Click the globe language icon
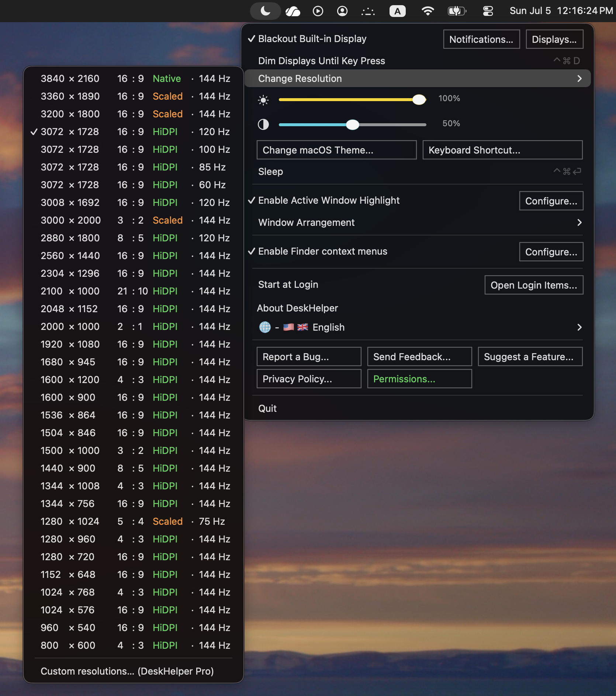 (x=265, y=327)
